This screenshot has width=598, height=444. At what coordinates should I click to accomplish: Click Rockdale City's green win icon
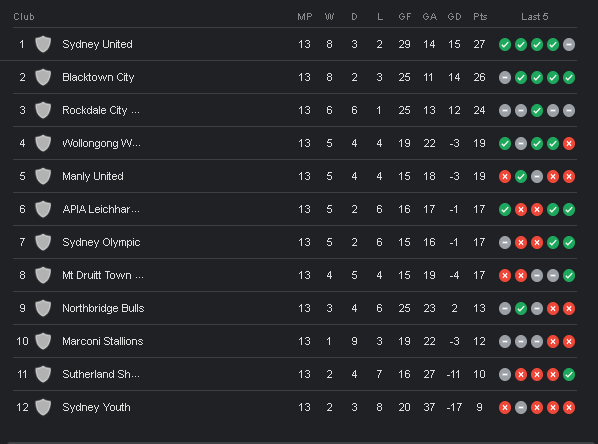pos(537,111)
